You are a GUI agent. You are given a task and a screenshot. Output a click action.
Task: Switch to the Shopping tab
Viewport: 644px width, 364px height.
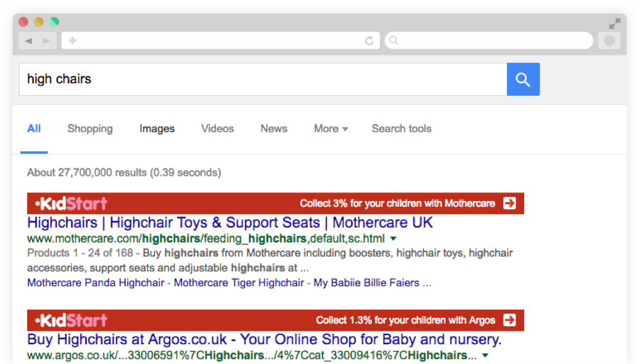point(90,128)
